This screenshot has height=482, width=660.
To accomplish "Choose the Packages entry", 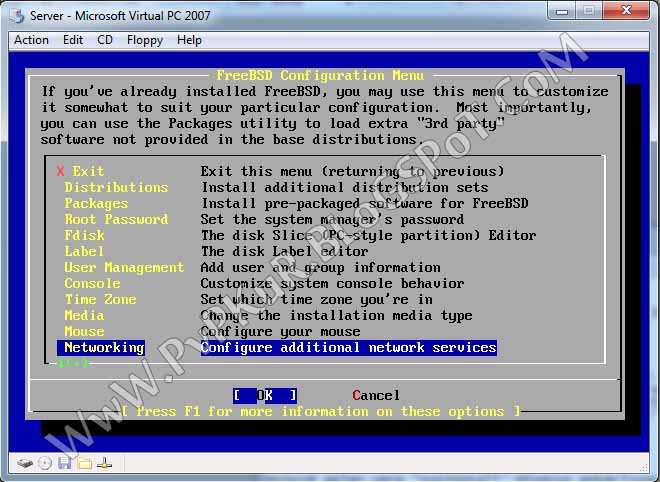I will click(96, 203).
